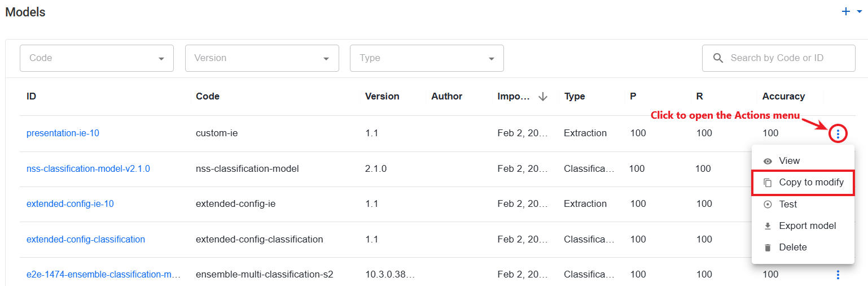This screenshot has height=286, width=868.
Task: Sort by the Accuracy column header
Action: coord(783,96)
